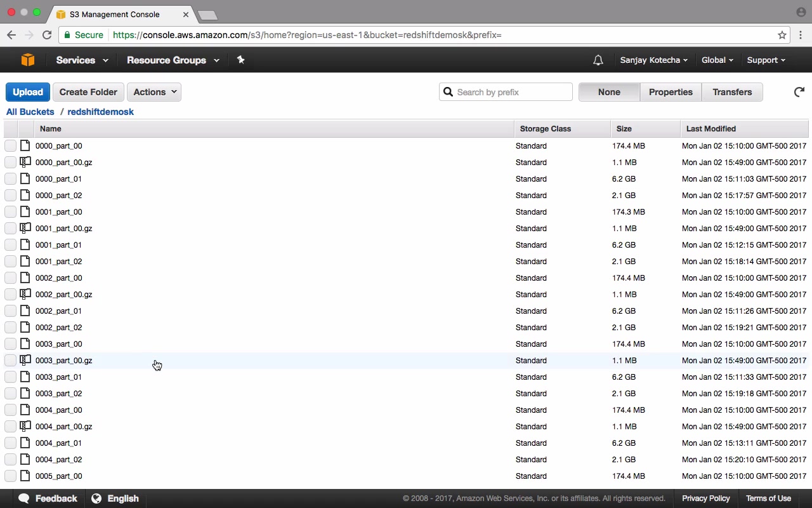Sort by the Last Modified column header
Viewport: 812px width, 508px height.
tap(745, 128)
